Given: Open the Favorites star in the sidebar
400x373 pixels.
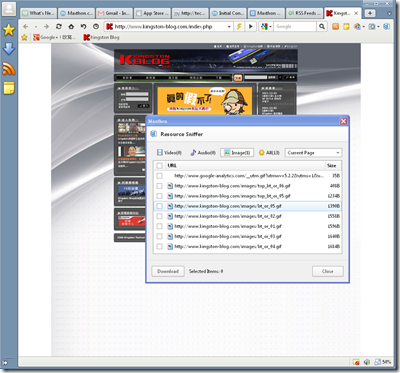Looking at the screenshot, I should coord(9,30).
